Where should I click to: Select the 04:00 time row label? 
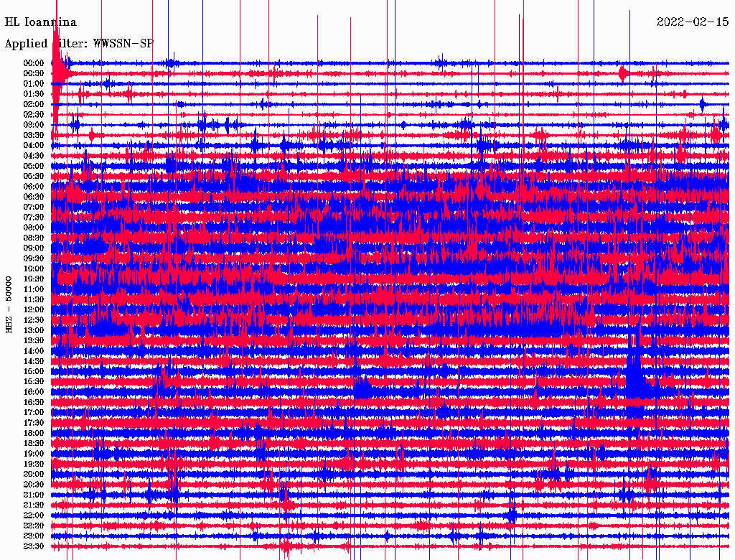coord(34,146)
